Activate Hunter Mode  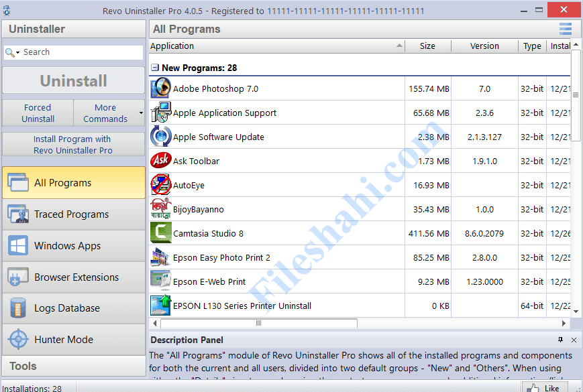(x=74, y=339)
